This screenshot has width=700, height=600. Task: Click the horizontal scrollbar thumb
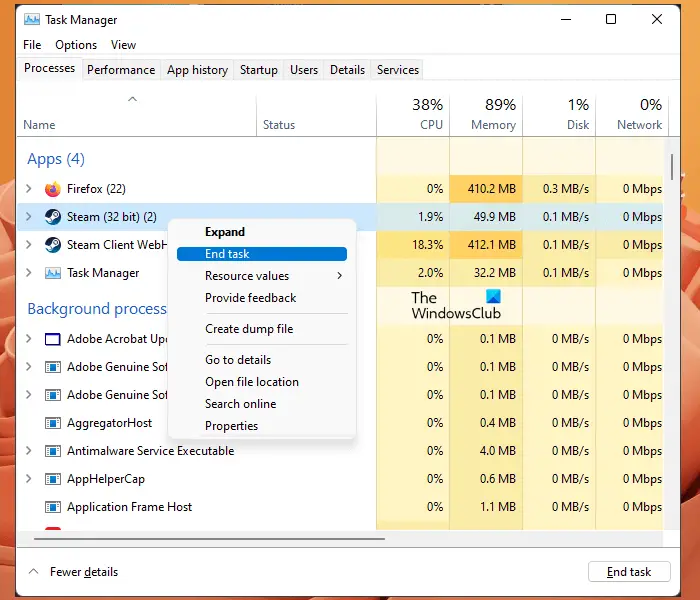209,539
